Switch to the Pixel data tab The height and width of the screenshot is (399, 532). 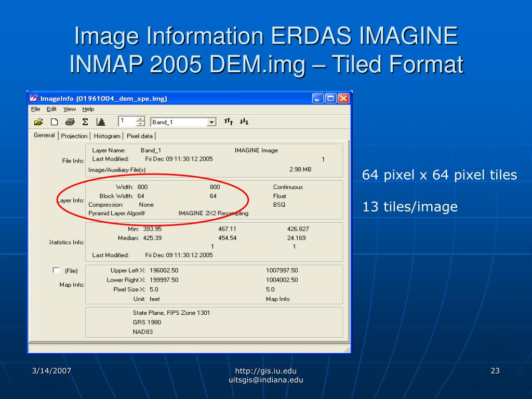tap(139, 136)
